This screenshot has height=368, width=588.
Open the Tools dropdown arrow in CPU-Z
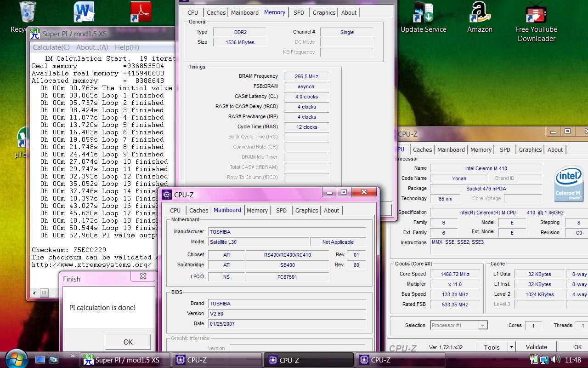click(511, 347)
